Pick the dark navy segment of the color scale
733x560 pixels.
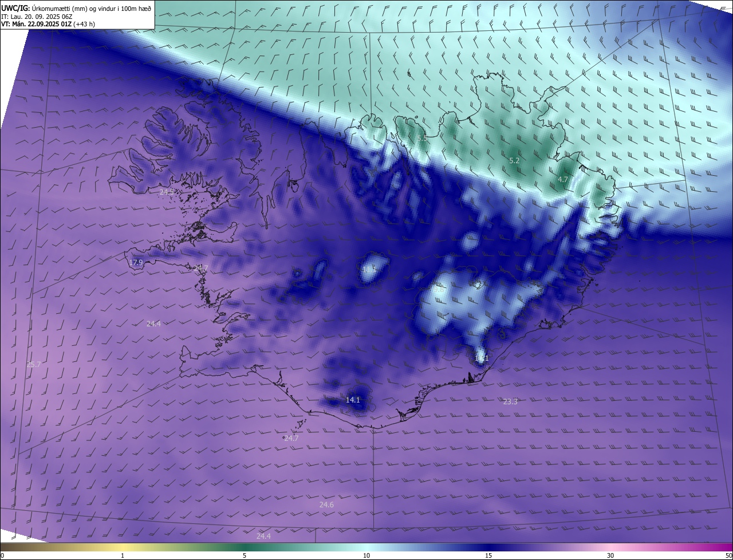point(488,547)
